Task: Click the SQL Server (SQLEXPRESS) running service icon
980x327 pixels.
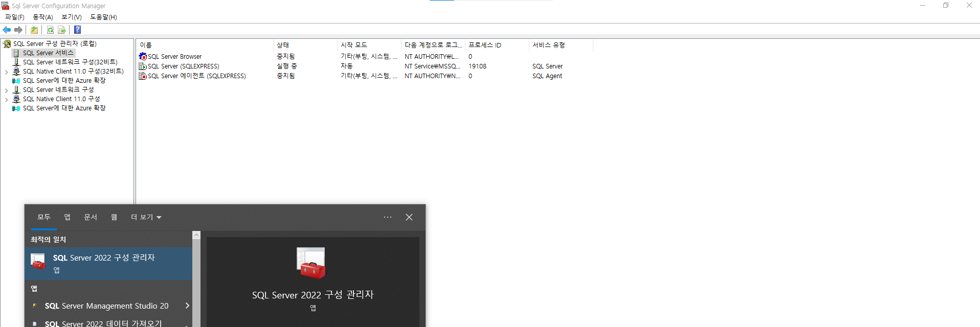Action: pos(143,66)
